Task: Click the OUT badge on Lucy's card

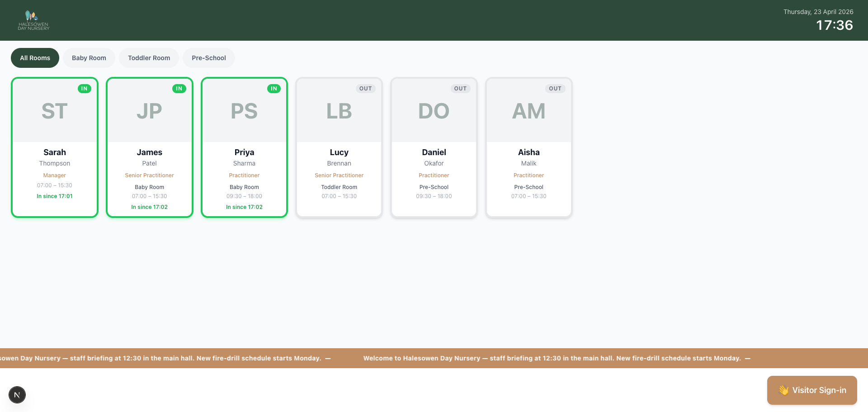Action: [366, 89]
